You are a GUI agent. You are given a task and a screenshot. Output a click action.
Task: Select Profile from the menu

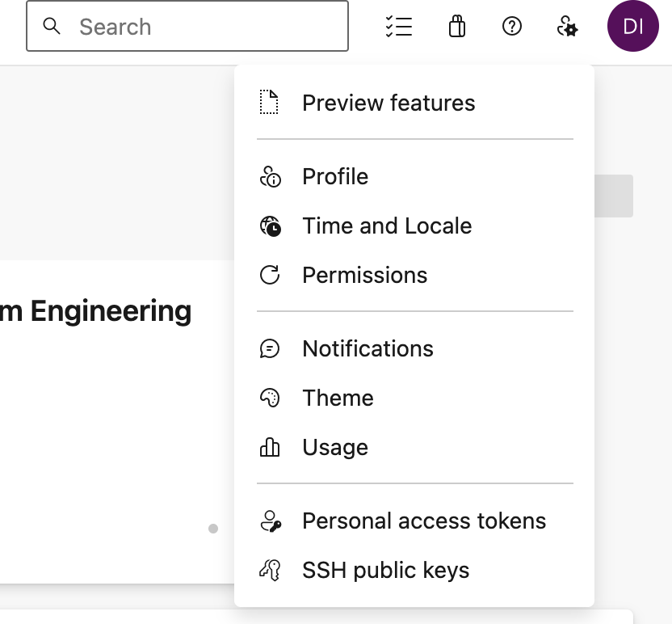click(414, 177)
